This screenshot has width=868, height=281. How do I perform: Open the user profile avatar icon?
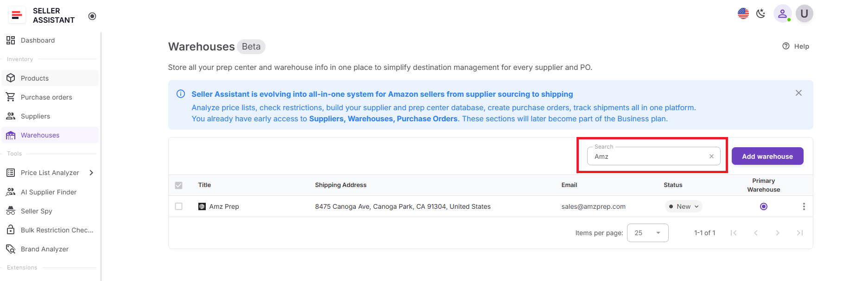click(x=782, y=14)
